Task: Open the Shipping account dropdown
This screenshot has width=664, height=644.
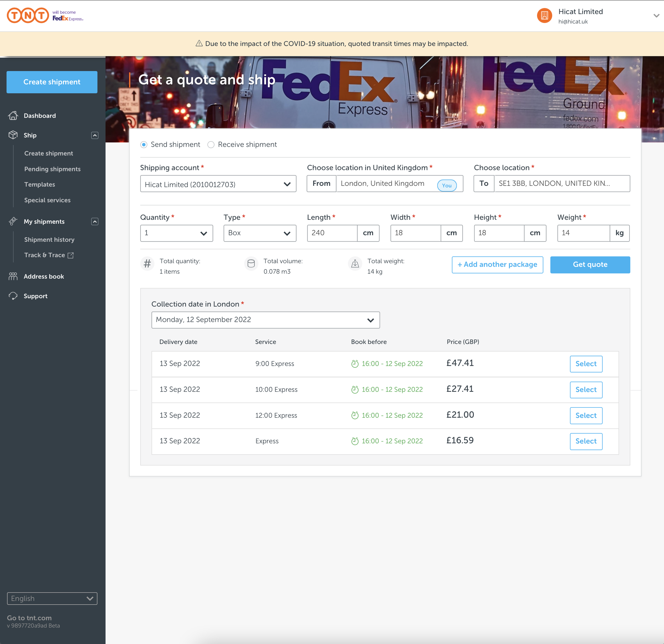Action: tap(218, 184)
